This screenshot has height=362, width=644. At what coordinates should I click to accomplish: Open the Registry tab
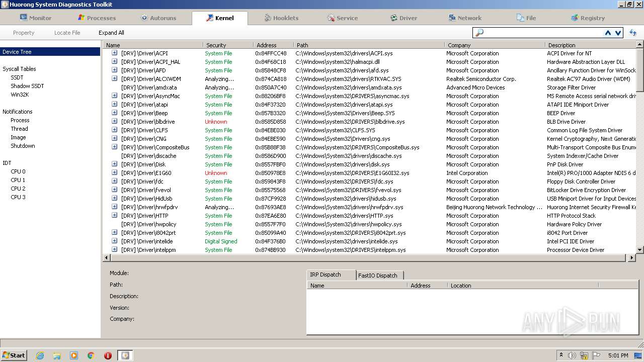click(588, 18)
